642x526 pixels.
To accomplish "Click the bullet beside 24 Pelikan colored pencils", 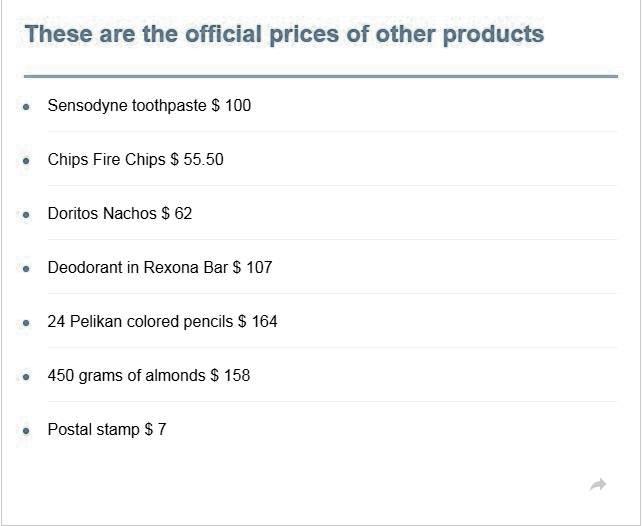I will coord(25,322).
